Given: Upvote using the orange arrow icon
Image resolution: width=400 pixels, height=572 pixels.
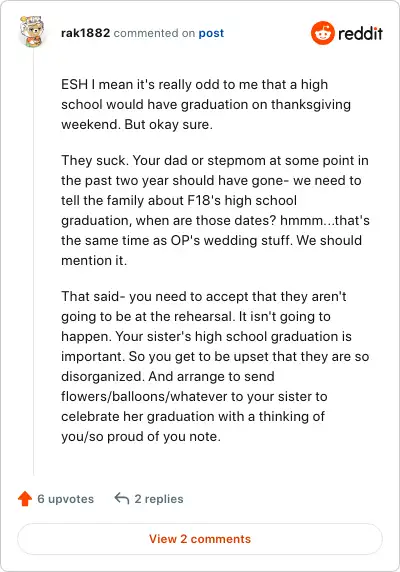Looking at the screenshot, I should [25, 498].
